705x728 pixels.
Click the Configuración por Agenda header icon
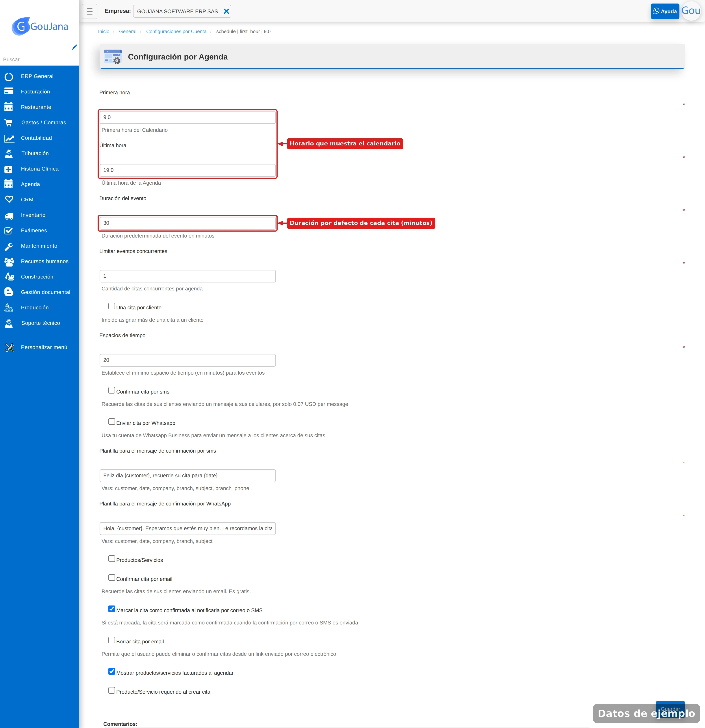point(113,56)
